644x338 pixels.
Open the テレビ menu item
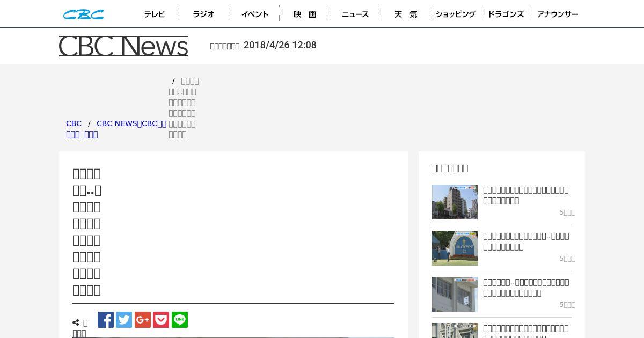click(x=155, y=14)
